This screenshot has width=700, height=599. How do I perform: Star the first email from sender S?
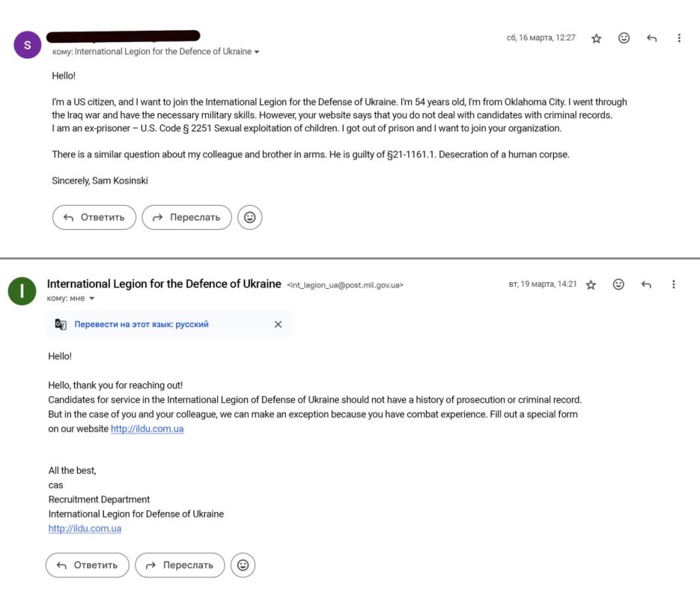597,38
